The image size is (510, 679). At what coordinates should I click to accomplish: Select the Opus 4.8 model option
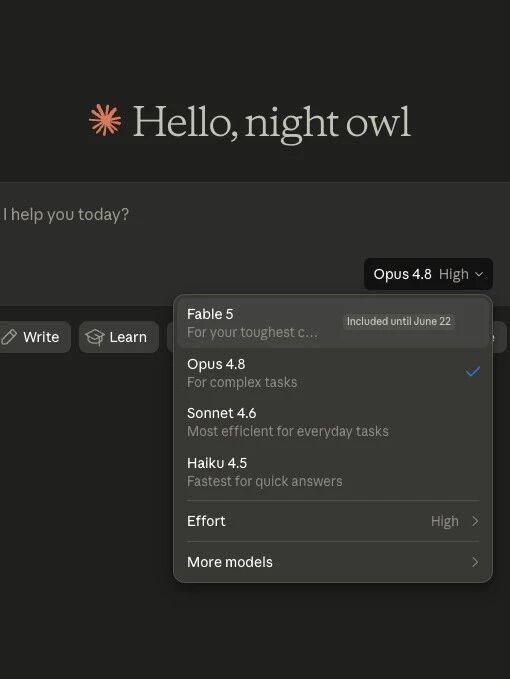pyautogui.click(x=332, y=373)
